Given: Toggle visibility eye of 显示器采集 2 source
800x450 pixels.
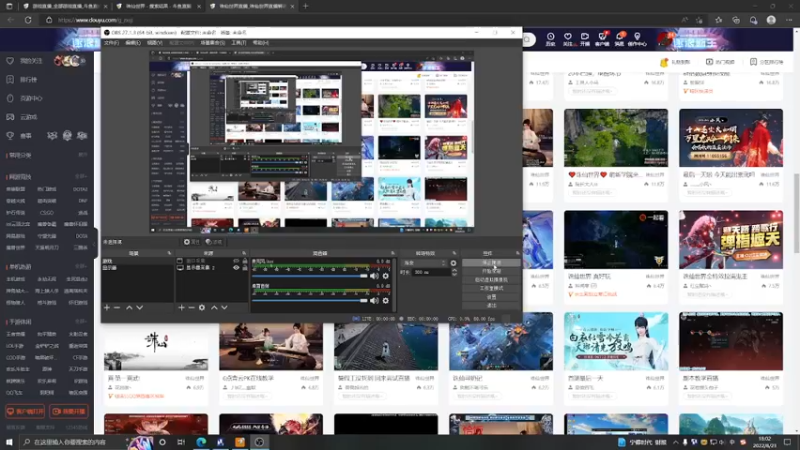Looking at the screenshot, I should pos(236,267).
